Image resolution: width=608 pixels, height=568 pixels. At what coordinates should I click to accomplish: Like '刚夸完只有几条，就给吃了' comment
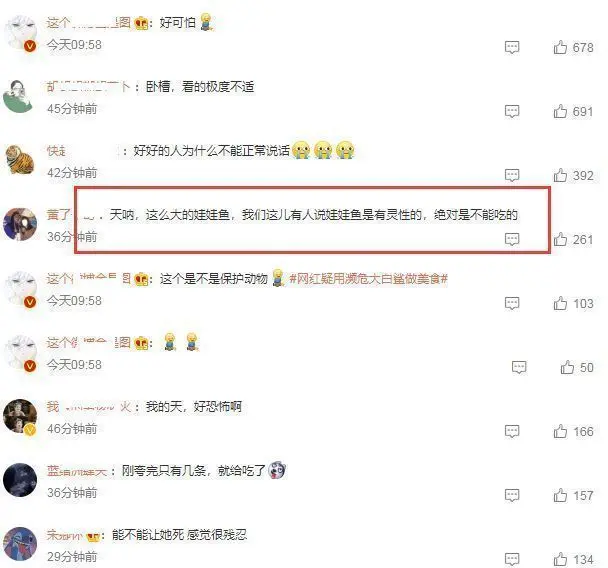(x=560, y=495)
